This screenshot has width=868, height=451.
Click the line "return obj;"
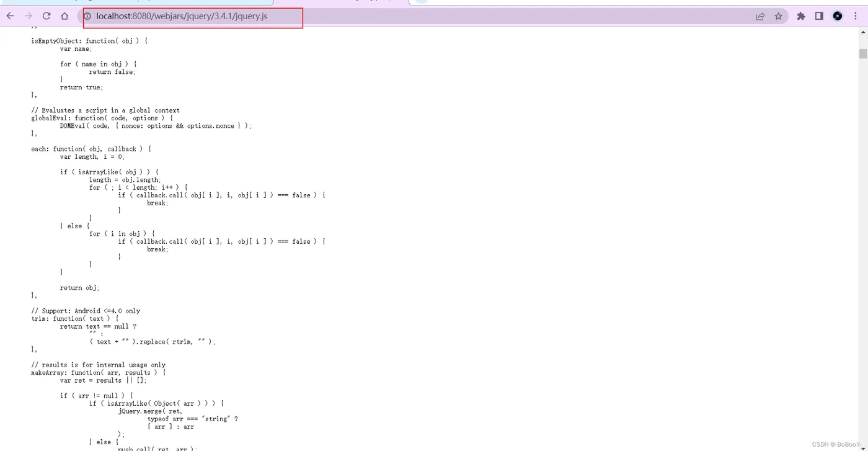(x=79, y=288)
